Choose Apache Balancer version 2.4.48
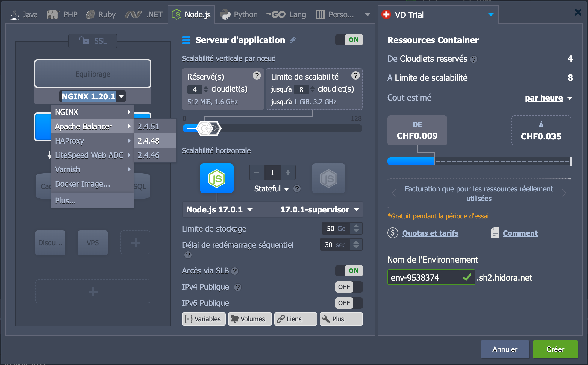The width and height of the screenshot is (588, 365). point(155,141)
